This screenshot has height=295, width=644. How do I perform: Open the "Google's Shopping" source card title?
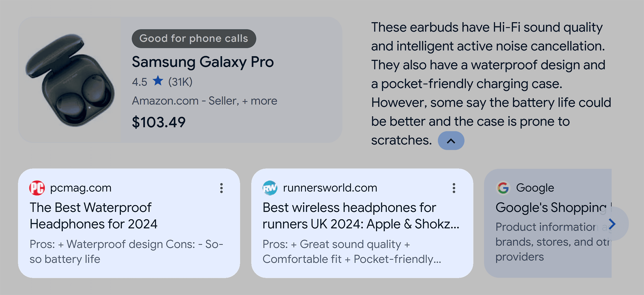point(551,208)
